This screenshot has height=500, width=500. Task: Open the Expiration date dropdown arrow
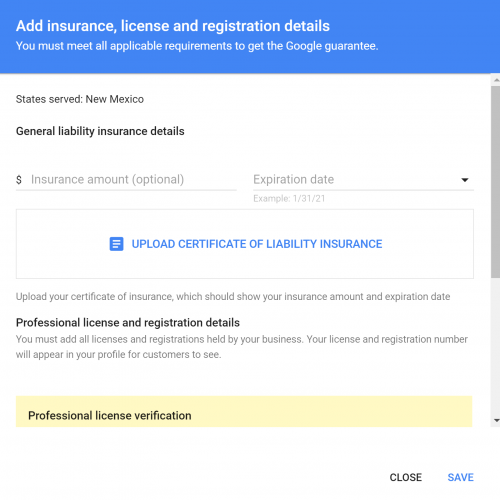465,180
